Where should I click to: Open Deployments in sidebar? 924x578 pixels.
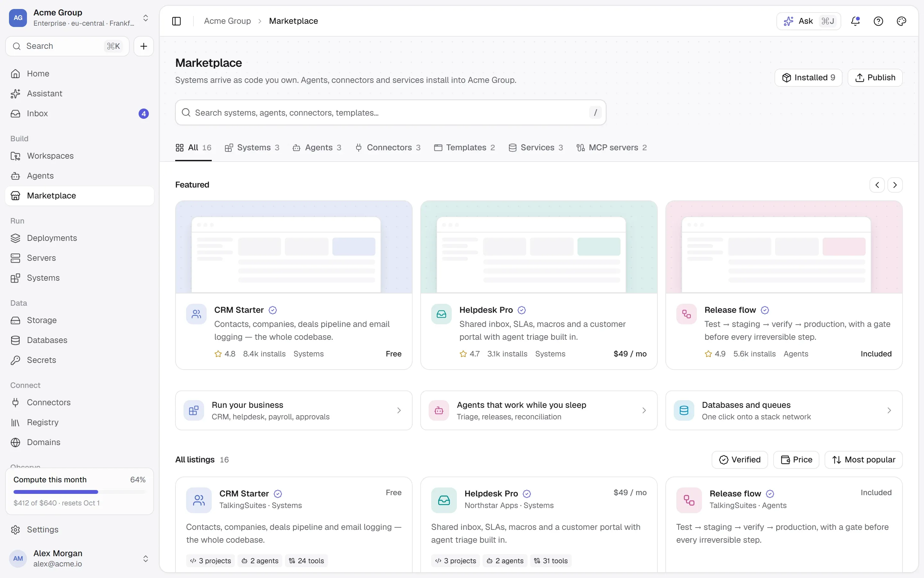coord(80,238)
